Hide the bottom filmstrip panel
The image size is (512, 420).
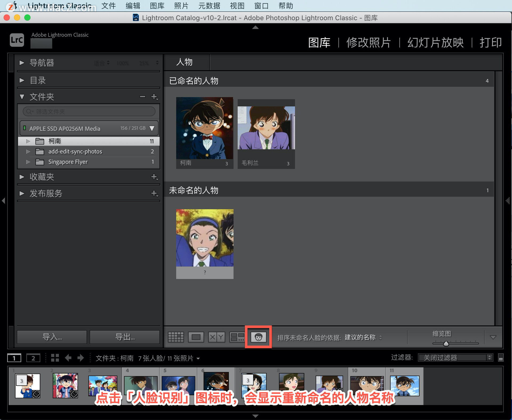(x=255, y=416)
